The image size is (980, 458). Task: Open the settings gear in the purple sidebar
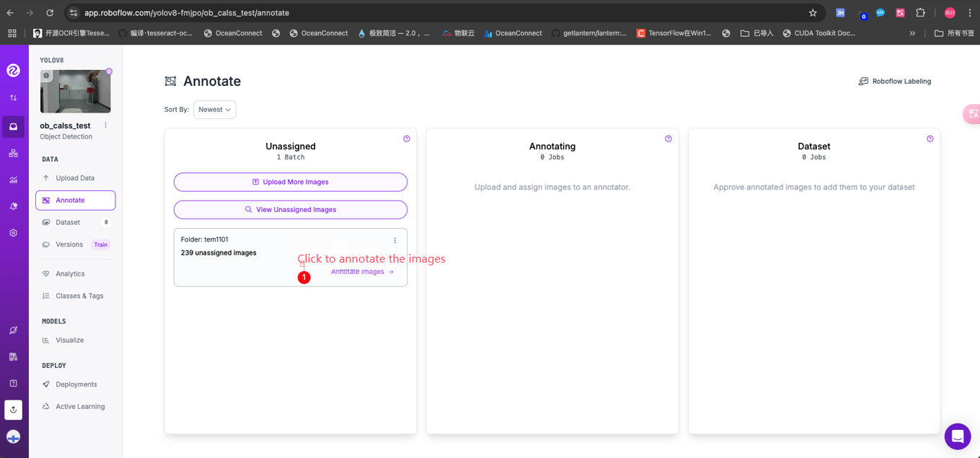13,233
